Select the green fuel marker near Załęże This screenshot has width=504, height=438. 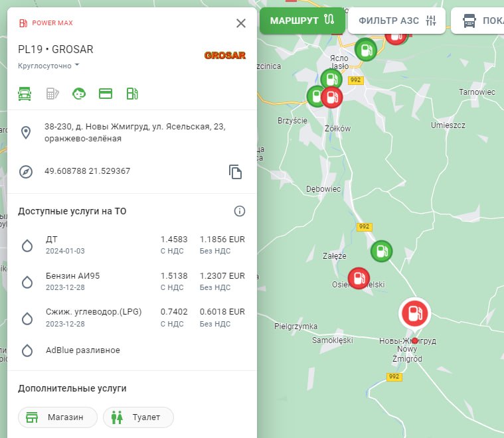(x=381, y=251)
